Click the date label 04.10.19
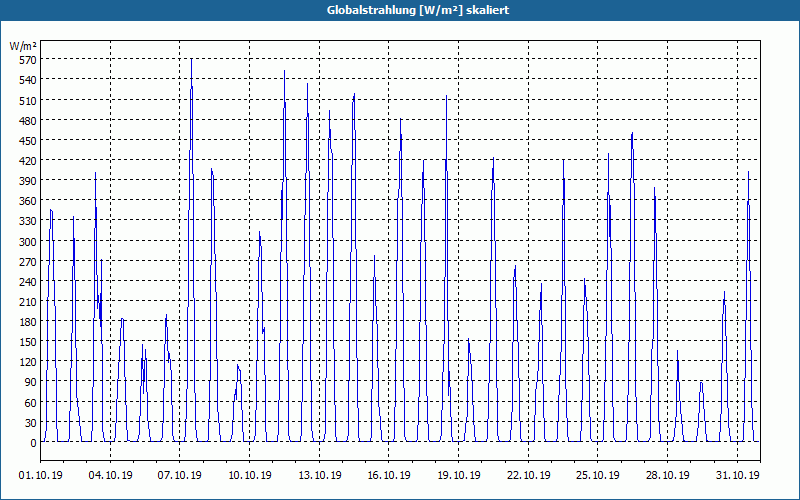 110,476
